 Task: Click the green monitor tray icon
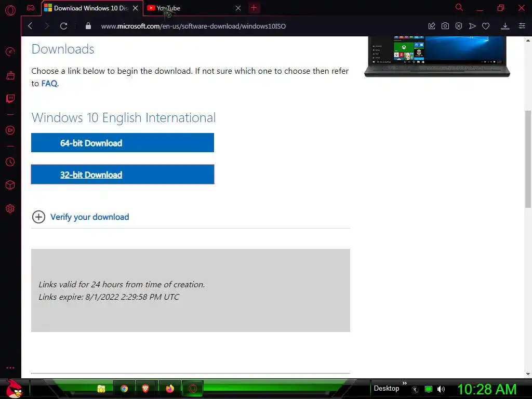[x=429, y=389]
